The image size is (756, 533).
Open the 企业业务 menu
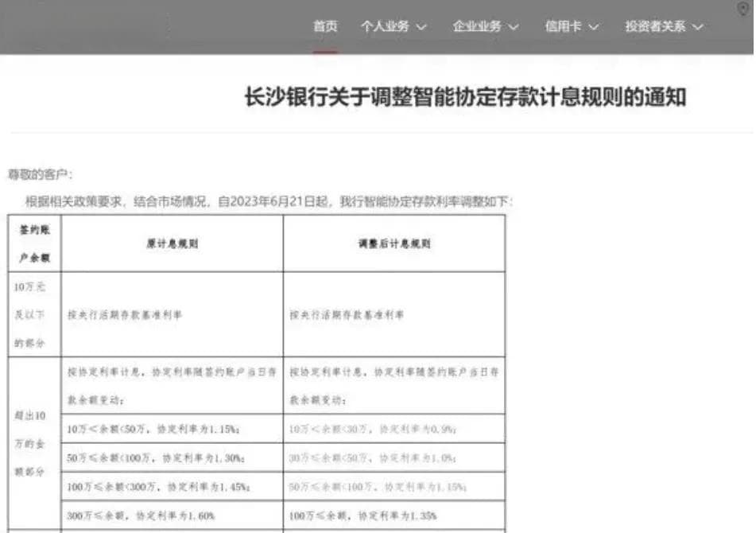tap(477, 26)
